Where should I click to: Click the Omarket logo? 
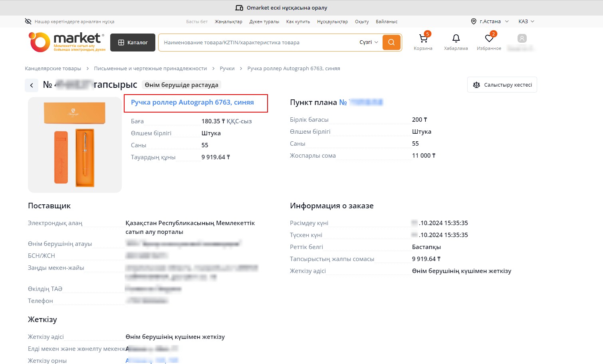pyautogui.click(x=67, y=42)
